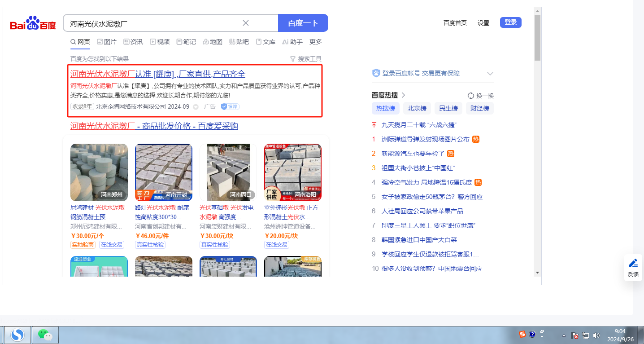Click the 百度一下 search button
Screen dimensions: 644x344
[303, 23]
